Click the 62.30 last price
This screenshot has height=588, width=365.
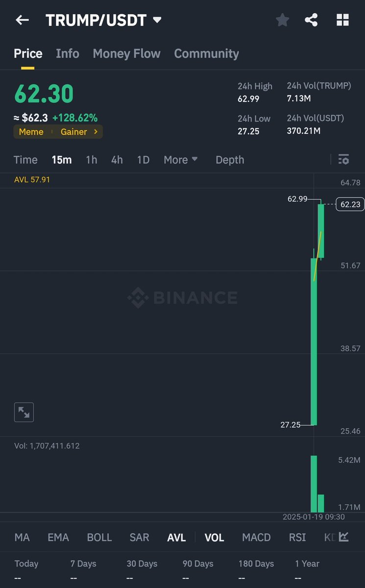pyautogui.click(x=44, y=94)
